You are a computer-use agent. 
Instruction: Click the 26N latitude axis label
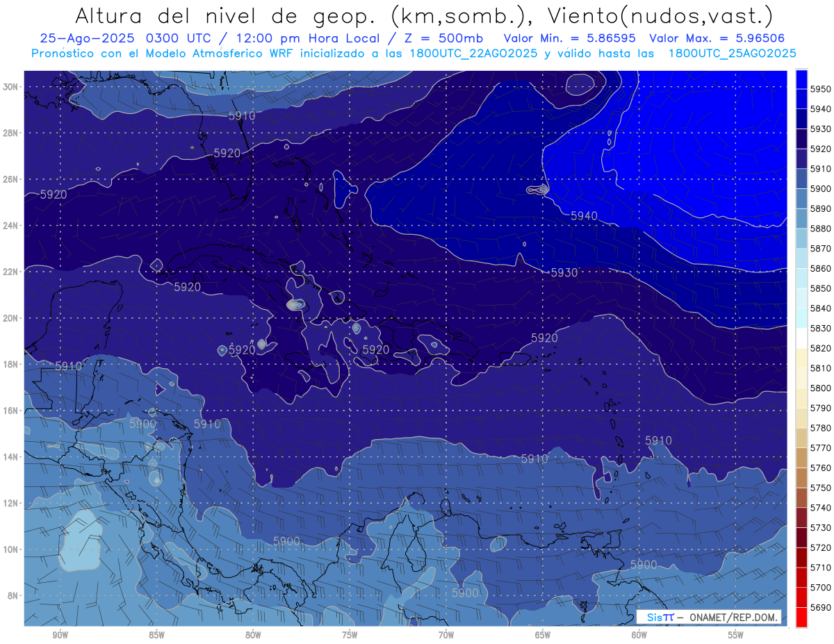click(11, 179)
